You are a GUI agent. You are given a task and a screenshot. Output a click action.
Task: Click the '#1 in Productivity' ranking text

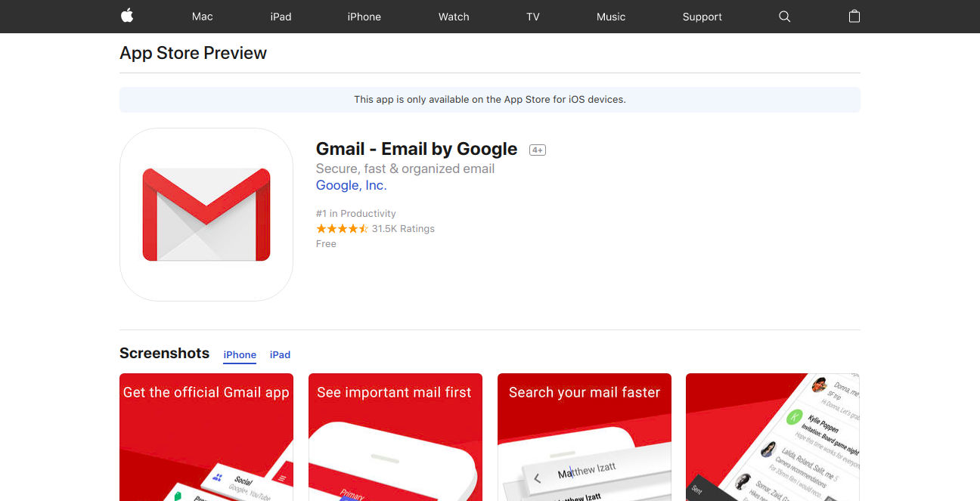pyautogui.click(x=355, y=213)
